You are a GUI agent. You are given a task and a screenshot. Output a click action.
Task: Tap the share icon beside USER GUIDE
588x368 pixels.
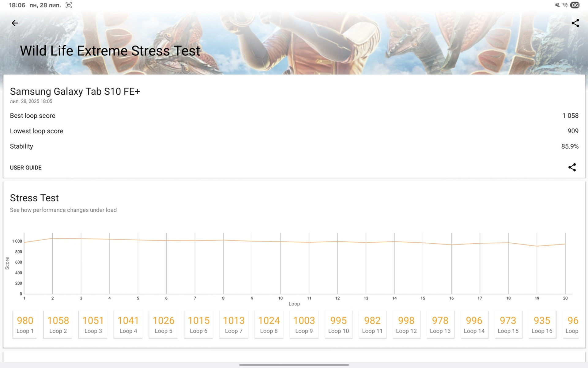572,167
